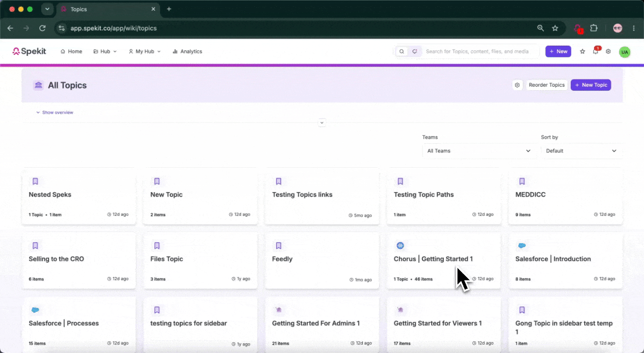The image size is (644, 353).
Task: Expand Show overview link
Action: click(x=54, y=113)
